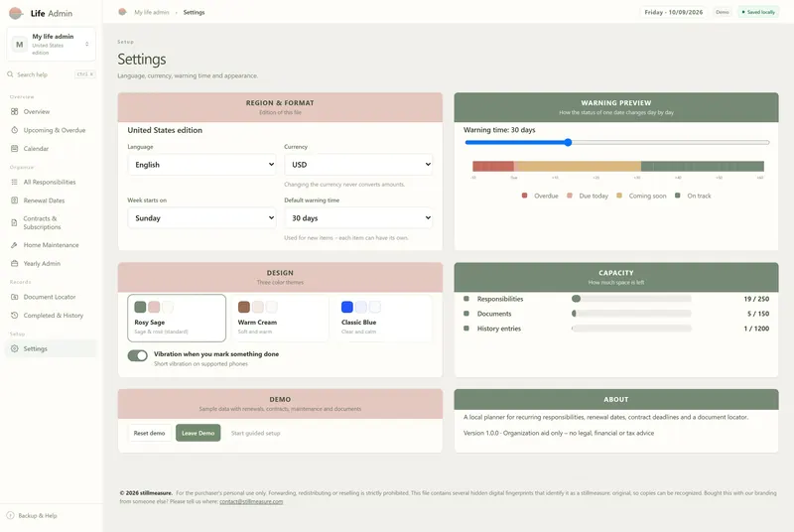Select the Rosy Sage color theme

click(177, 318)
